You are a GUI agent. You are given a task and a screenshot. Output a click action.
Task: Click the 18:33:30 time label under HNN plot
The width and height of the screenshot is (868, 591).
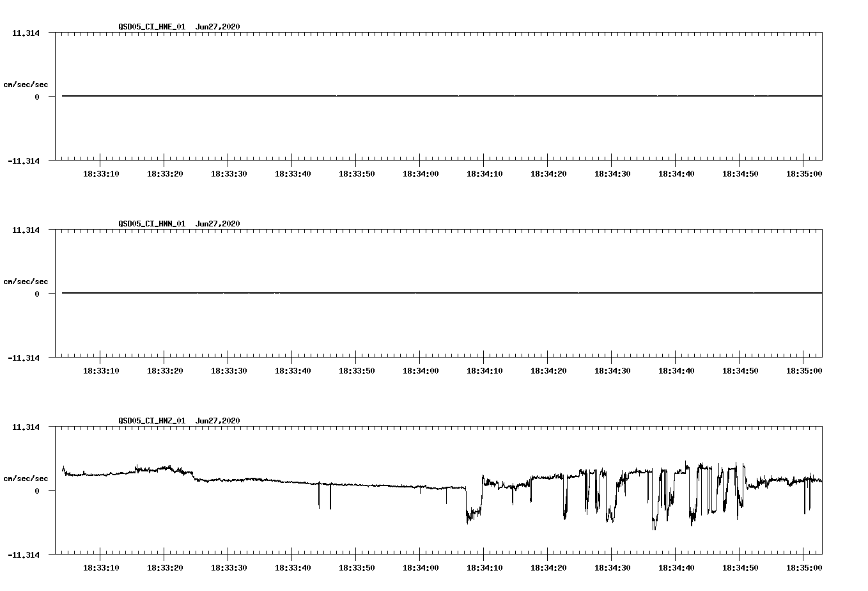229,371
